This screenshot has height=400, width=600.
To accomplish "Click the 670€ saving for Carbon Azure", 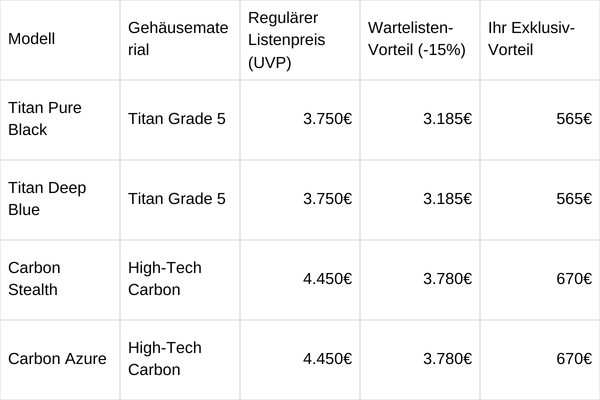I will click(574, 359).
